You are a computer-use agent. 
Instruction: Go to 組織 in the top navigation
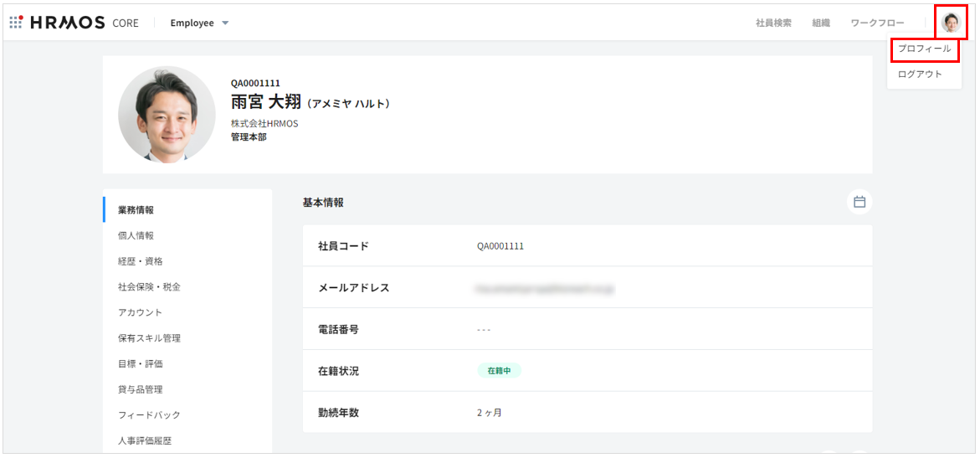click(x=821, y=23)
